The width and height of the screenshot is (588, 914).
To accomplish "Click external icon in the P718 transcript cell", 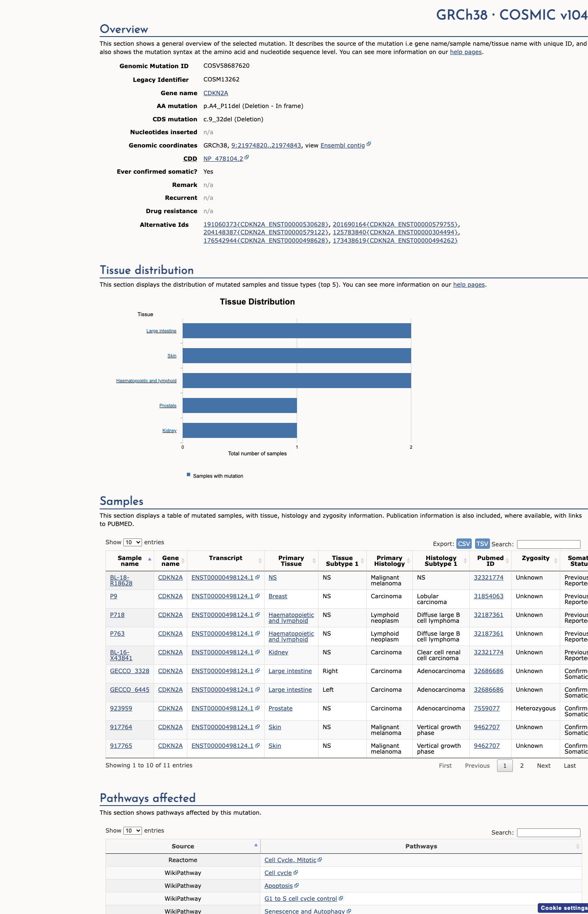I will coord(257,614).
